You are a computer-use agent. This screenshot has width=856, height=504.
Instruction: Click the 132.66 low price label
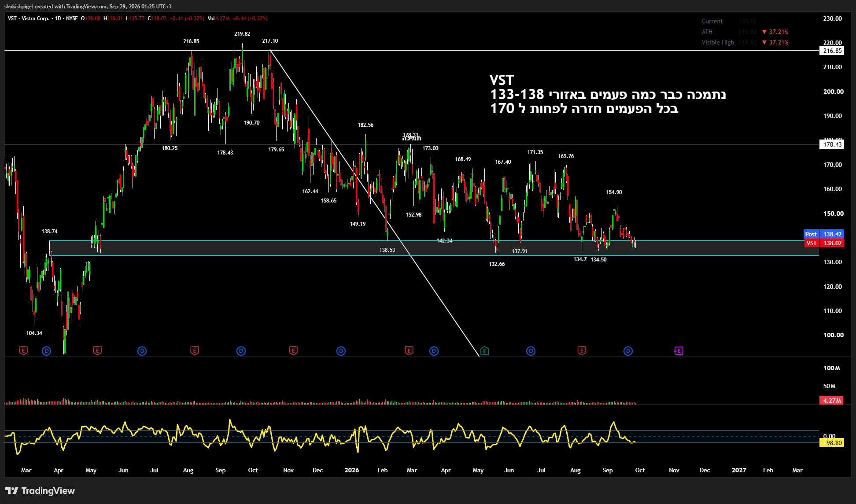[x=497, y=264]
